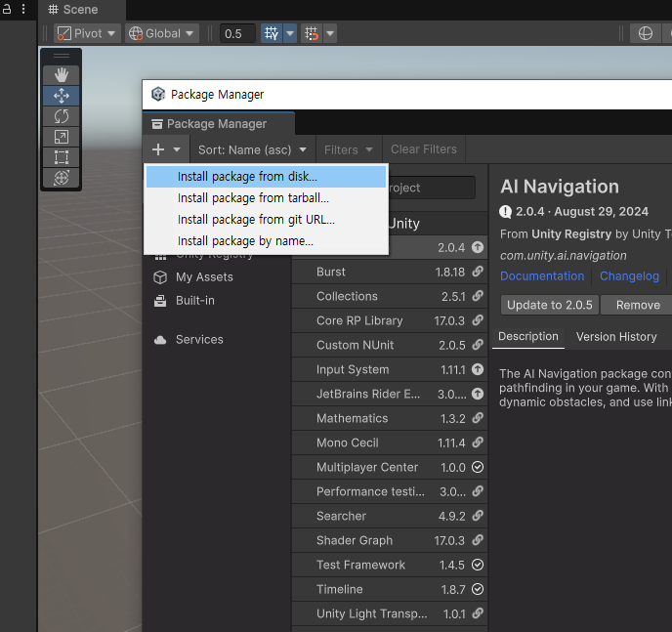Viewport: 672px width, 632px height.
Task: Select the Rect tool
Action: click(62, 157)
